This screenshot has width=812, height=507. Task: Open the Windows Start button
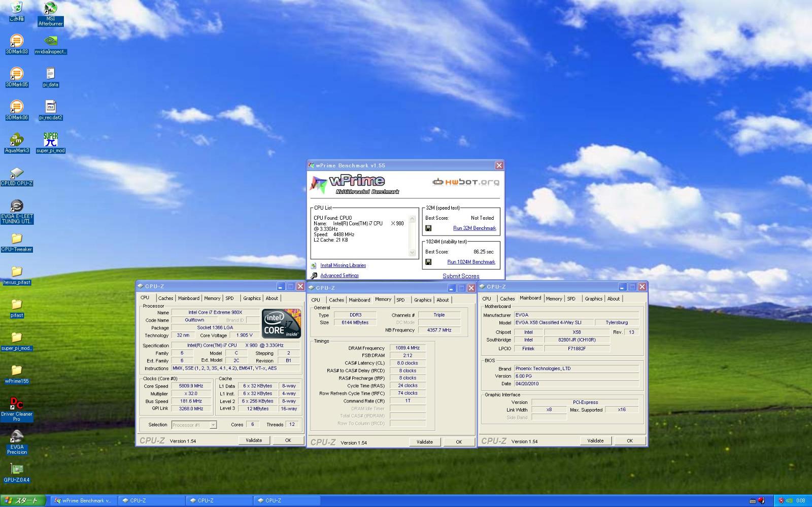click(x=23, y=501)
